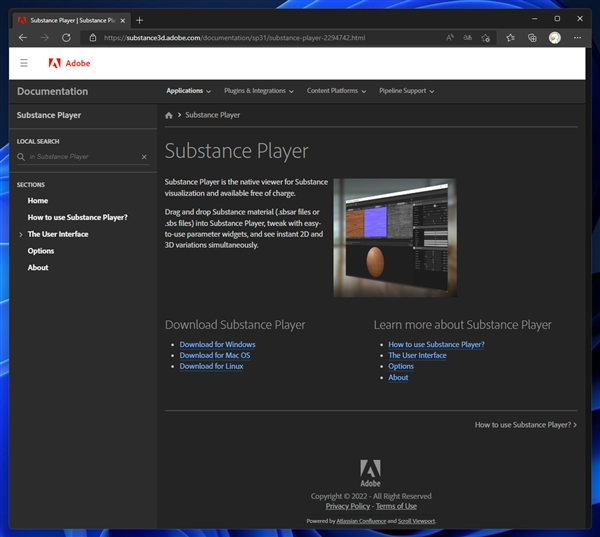The height and width of the screenshot is (537, 600).
Task: View site info via the lock icon
Action: 93,38
